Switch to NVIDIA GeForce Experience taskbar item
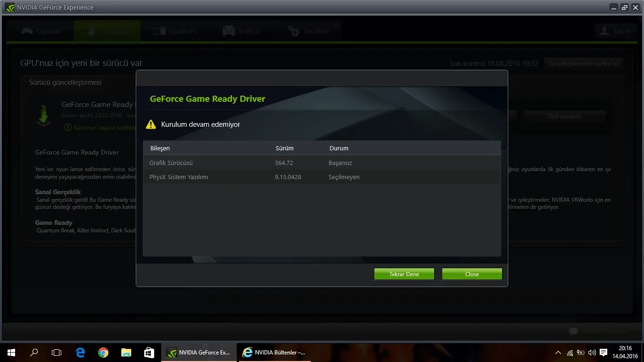This screenshot has width=644, height=362. 199,353
